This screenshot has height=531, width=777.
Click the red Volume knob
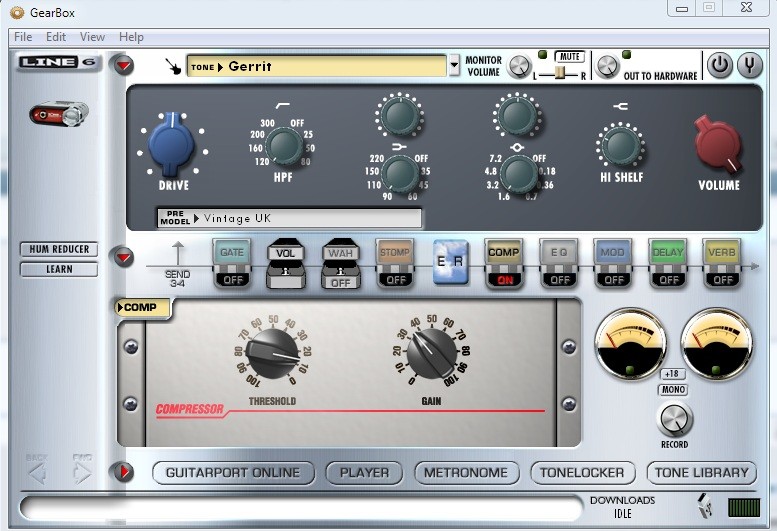(718, 144)
